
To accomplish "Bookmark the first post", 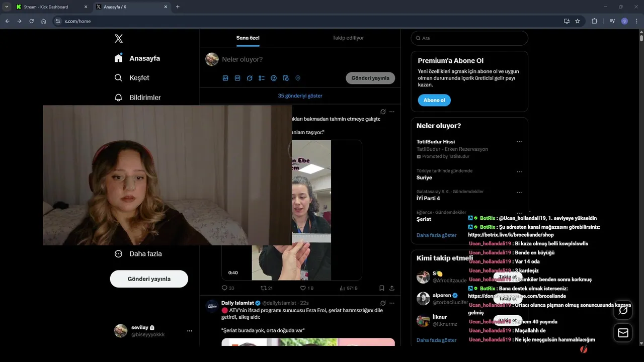I will [x=382, y=288].
